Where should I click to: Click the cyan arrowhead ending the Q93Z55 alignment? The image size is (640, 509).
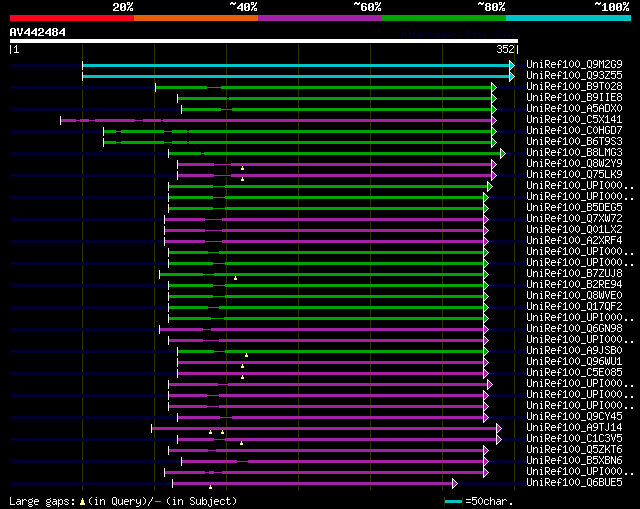tap(512, 76)
